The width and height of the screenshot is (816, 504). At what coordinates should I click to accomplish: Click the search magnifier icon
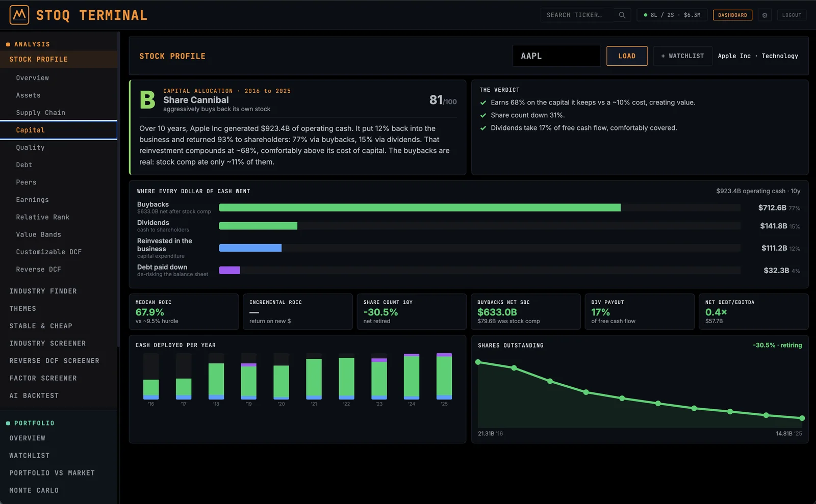coord(622,15)
